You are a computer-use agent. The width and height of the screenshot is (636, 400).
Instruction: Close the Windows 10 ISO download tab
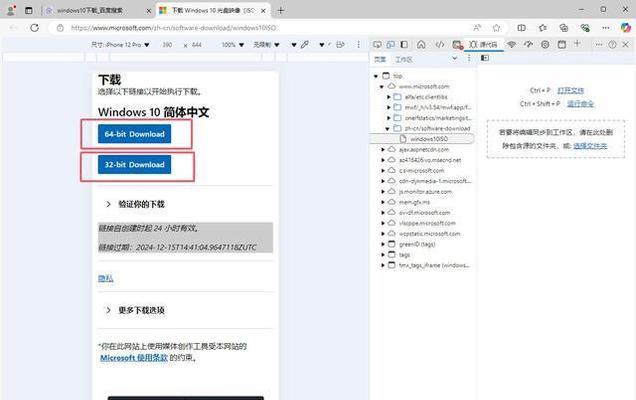263,11
